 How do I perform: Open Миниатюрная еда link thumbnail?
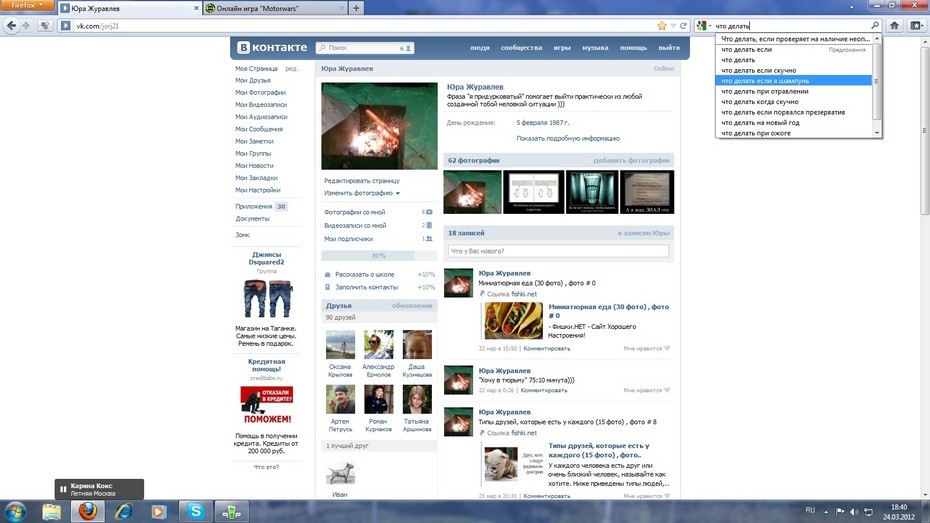coord(514,321)
